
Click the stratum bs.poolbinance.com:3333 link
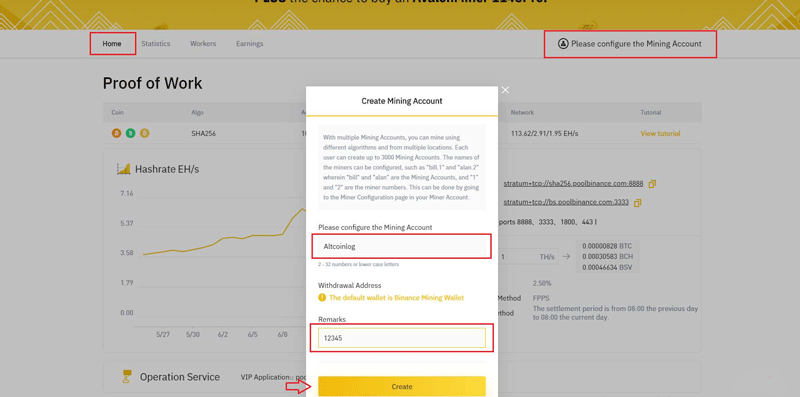(566, 202)
